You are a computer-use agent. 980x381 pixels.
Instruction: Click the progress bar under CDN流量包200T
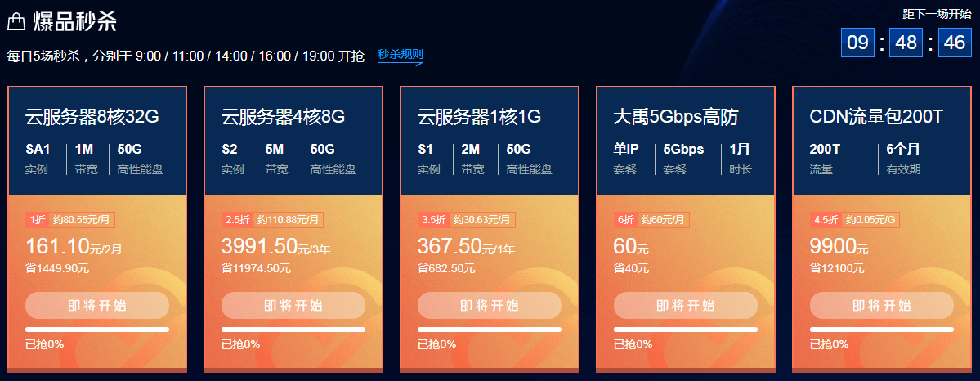coord(882,329)
